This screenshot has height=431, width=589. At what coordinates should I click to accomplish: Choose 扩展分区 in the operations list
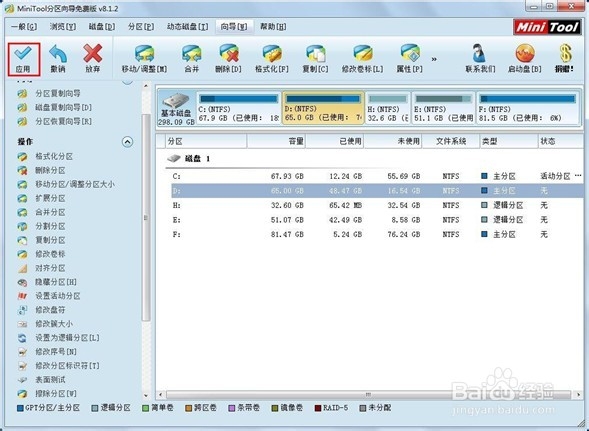[x=50, y=198]
